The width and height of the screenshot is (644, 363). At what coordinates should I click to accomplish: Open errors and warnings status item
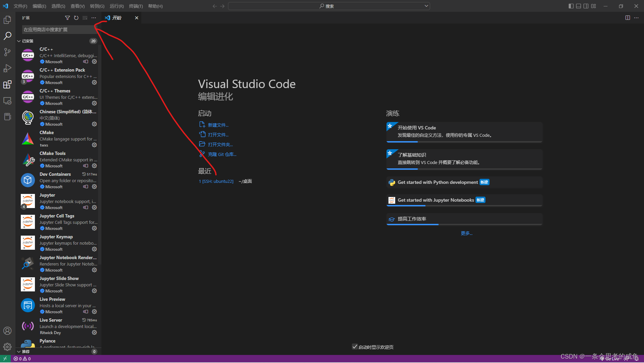(22, 359)
